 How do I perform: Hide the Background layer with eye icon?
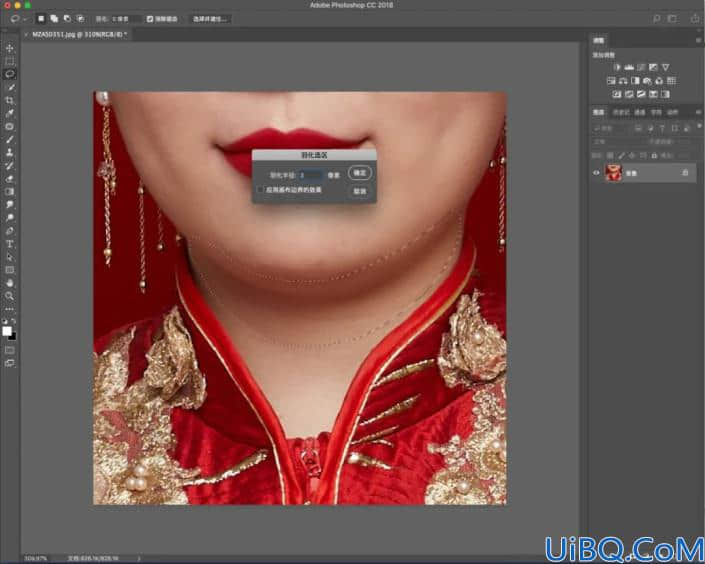click(596, 173)
